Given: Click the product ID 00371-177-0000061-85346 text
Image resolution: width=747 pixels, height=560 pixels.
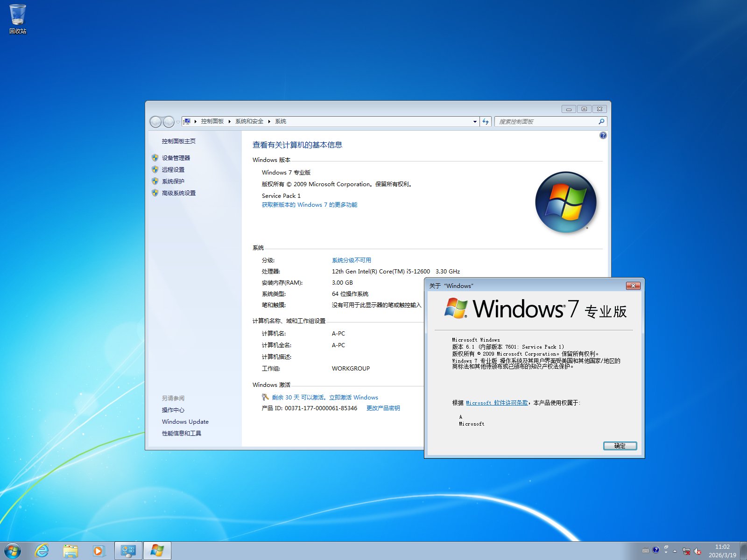Looking at the screenshot, I should (321, 408).
